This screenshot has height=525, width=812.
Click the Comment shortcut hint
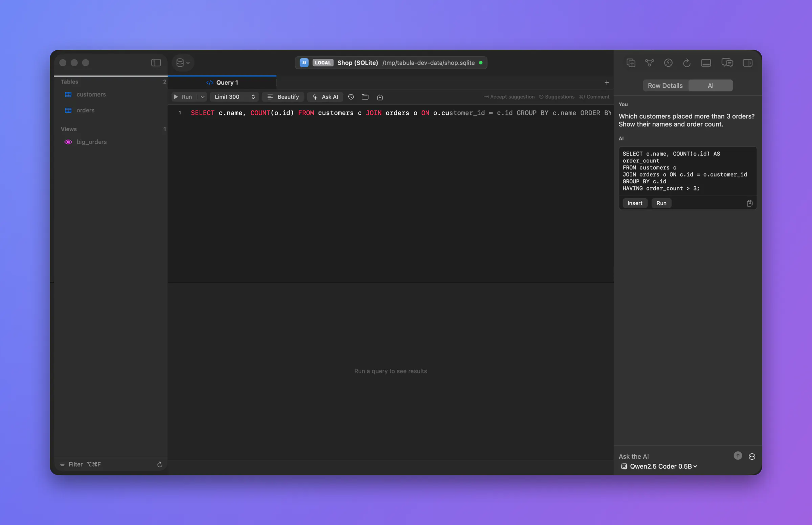[x=594, y=97]
